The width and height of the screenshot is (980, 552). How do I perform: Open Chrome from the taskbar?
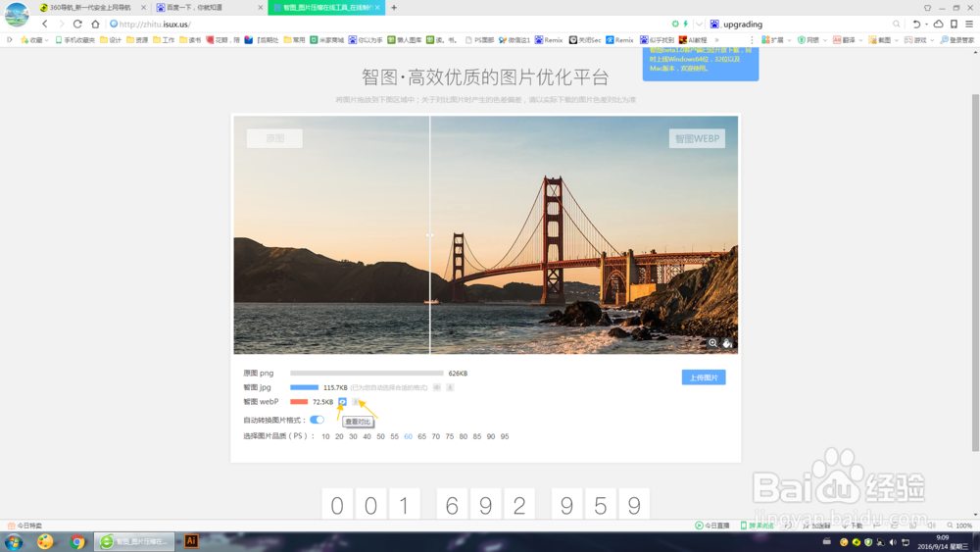pos(77,541)
